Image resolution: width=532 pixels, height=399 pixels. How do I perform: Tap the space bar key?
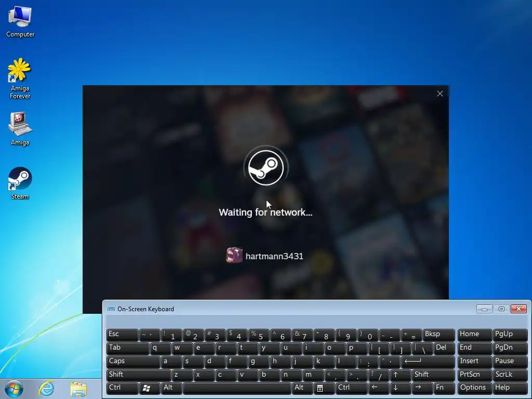click(237, 388)
